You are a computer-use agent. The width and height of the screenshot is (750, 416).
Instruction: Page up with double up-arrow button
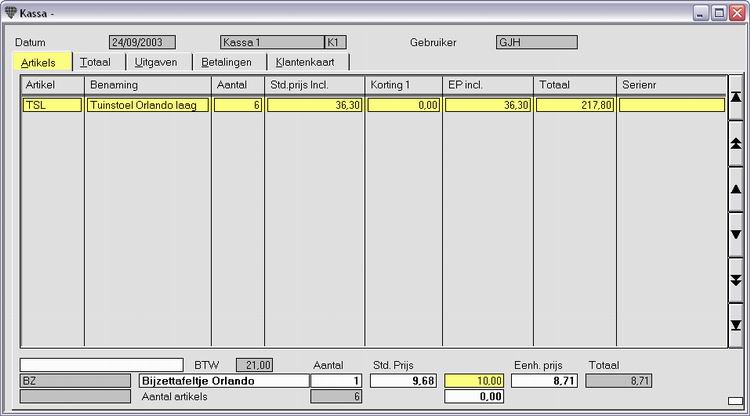tap(736, 143)
